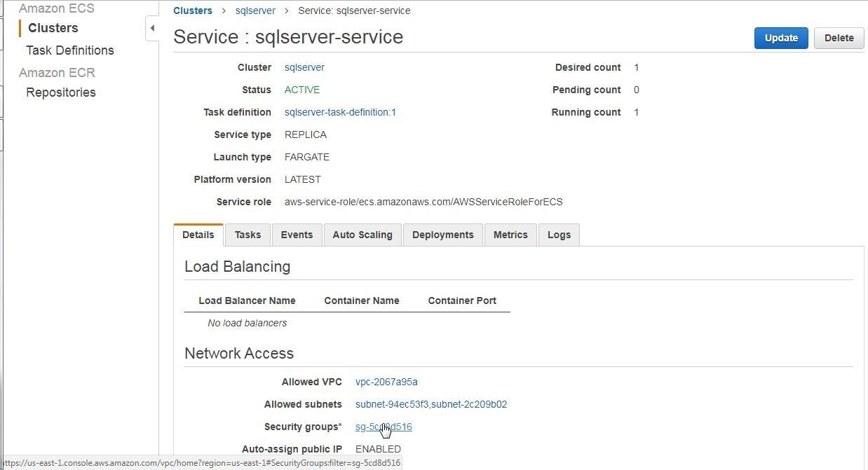
Task: Open the Logs tab
Action: click(x=559, y=235)
